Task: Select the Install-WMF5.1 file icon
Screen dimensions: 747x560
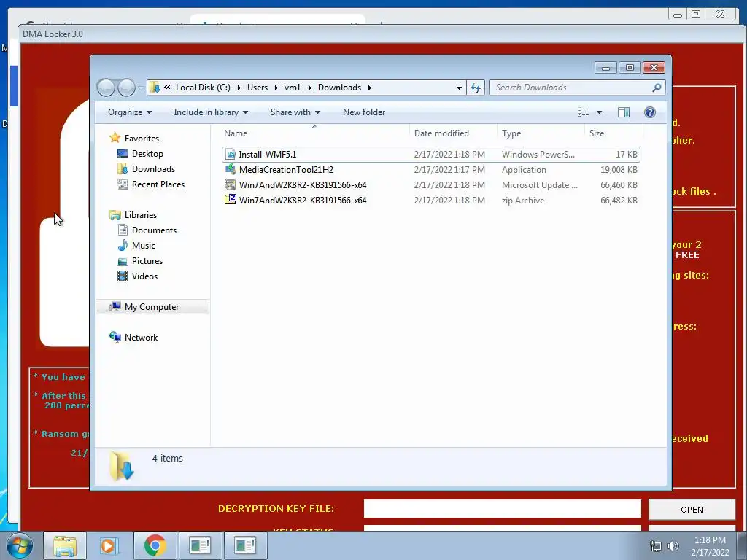Action: click(x=231, y=155)
